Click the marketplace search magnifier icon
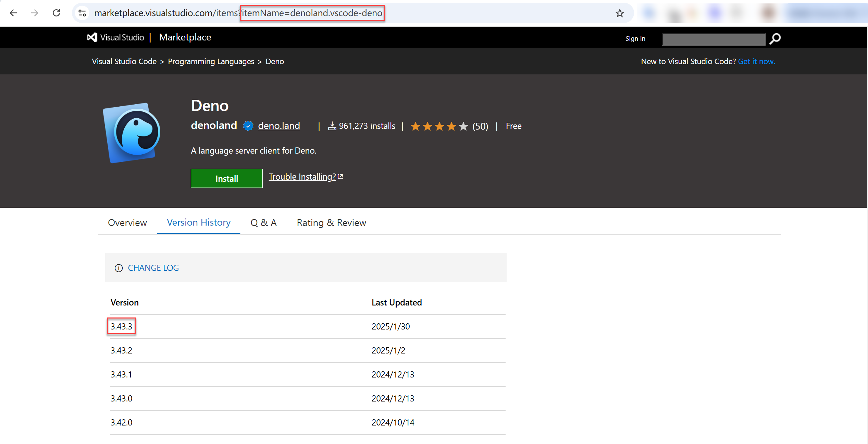Image resolution: width=868 pixels, height=444 pixels. point(775,39)
